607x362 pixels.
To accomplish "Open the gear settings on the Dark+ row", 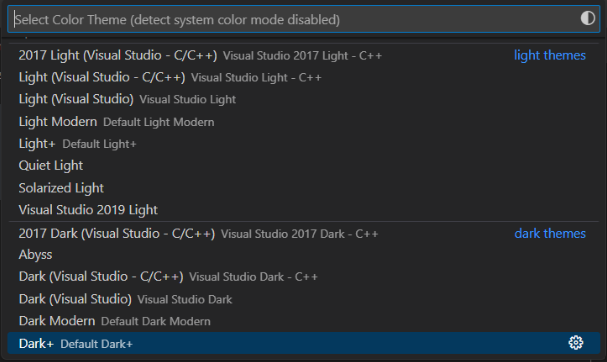I will [x=576, y=343].
